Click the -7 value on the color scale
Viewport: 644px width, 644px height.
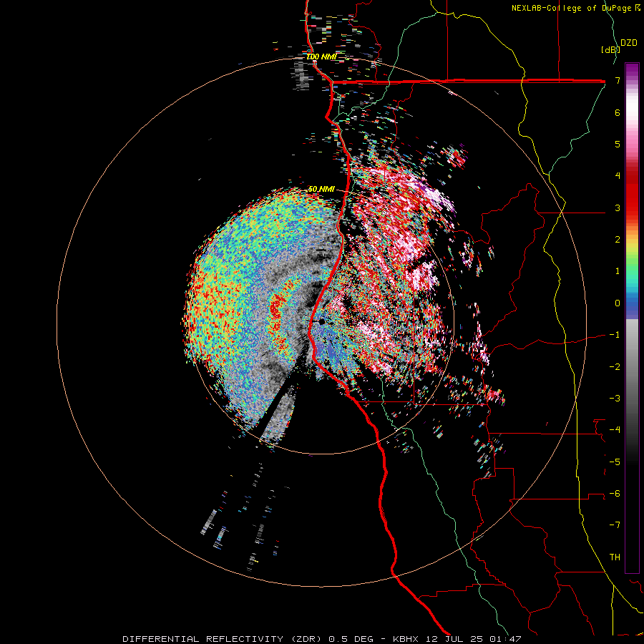tap(615, 525)
